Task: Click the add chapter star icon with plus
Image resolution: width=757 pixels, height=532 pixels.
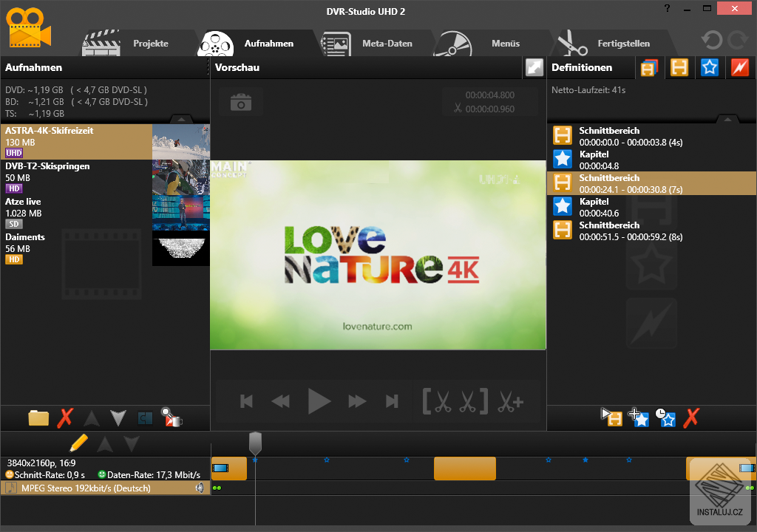Action: (x=639, y=417)
